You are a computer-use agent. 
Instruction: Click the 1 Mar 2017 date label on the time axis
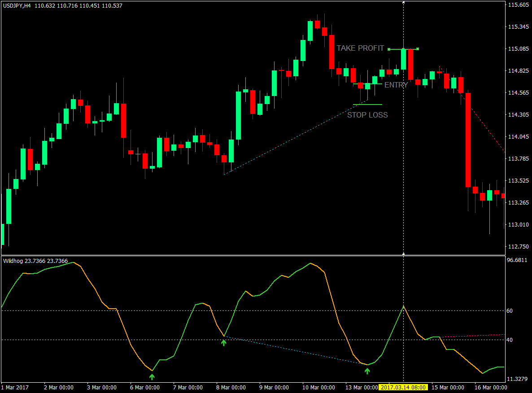pos(15,387)
